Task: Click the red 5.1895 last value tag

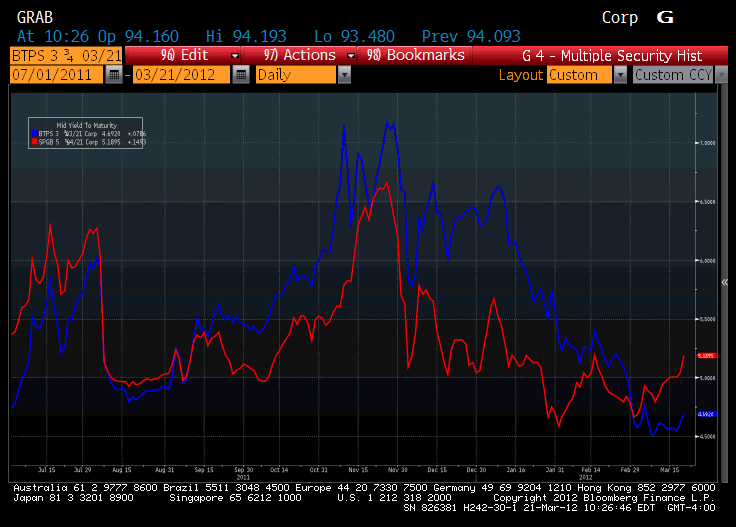Action: (706, 356)
